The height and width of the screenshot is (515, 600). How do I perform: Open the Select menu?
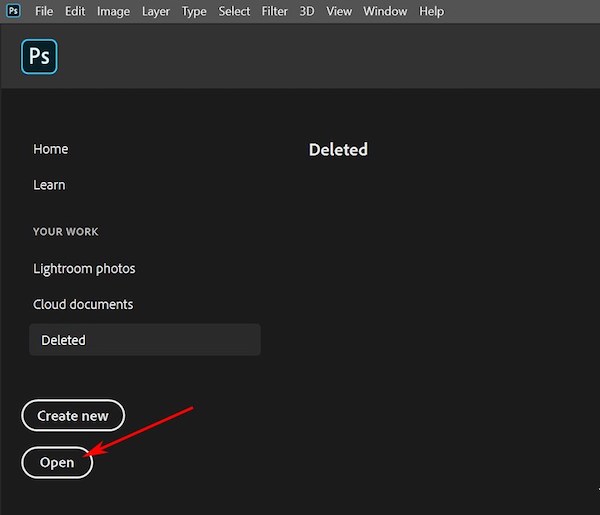(x=234, y=11)
